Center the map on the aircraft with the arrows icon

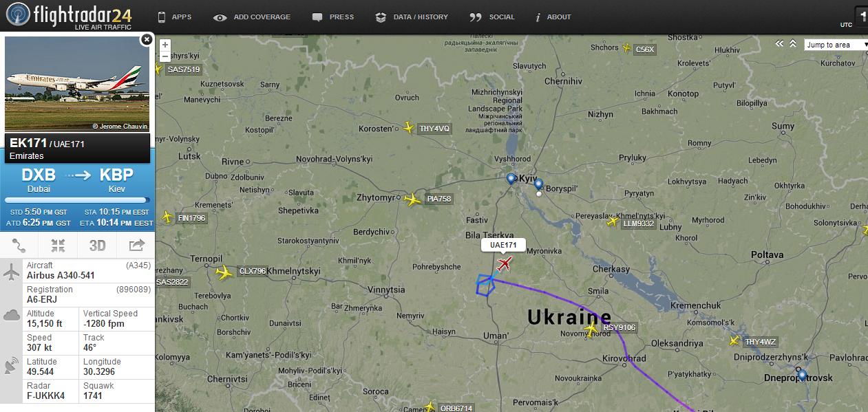(x=58, y=246)
